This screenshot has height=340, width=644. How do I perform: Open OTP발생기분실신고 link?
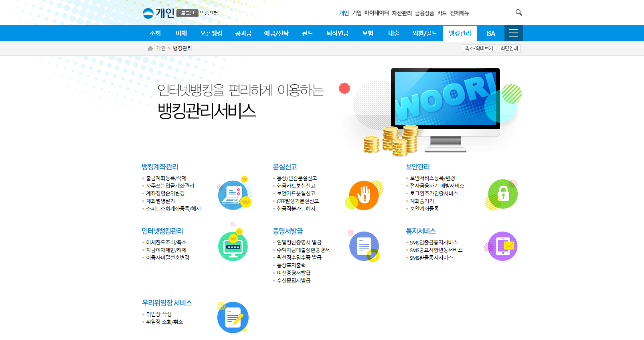[x=298, y=201]
